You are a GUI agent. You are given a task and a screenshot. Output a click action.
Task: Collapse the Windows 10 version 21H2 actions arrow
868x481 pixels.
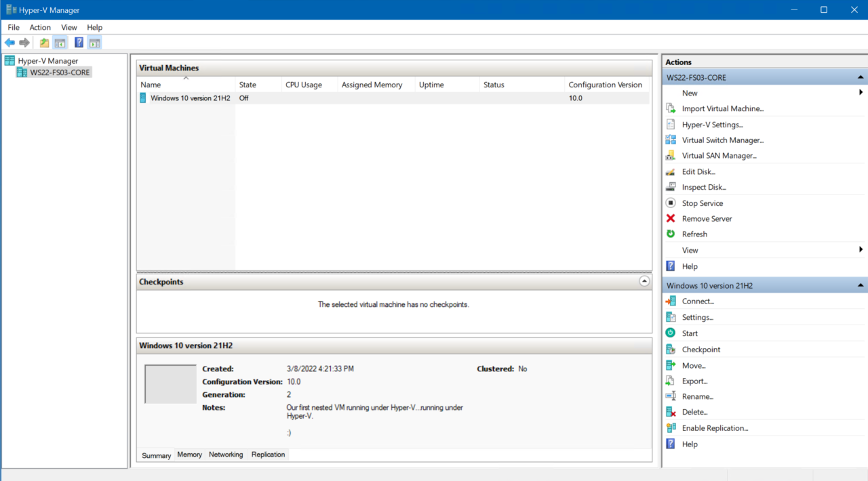pos(861,286)
